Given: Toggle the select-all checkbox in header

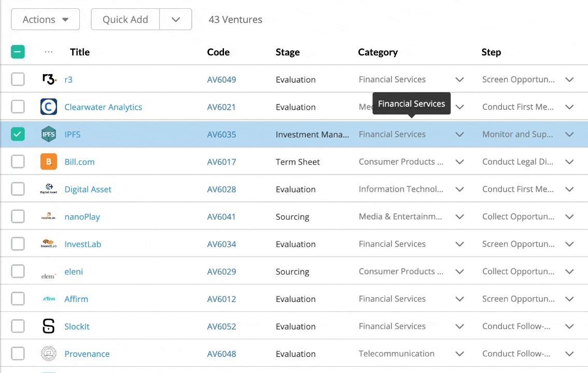Looking at the screenshot, I should tap(18, 52).
